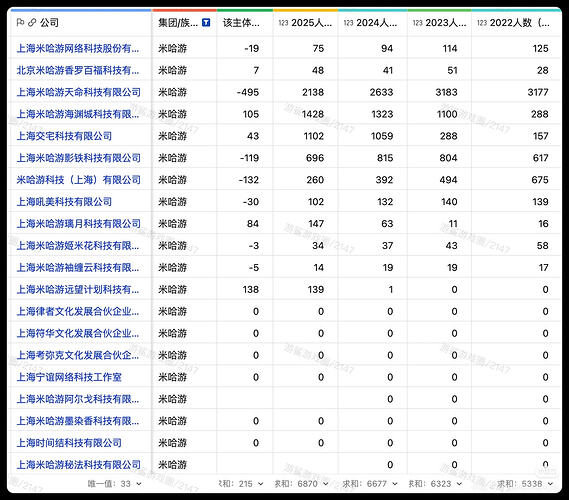Expand the 唯一值: 33 summary dropdown
The height and width of the screenshot is (500, 569).
[114, 484]
